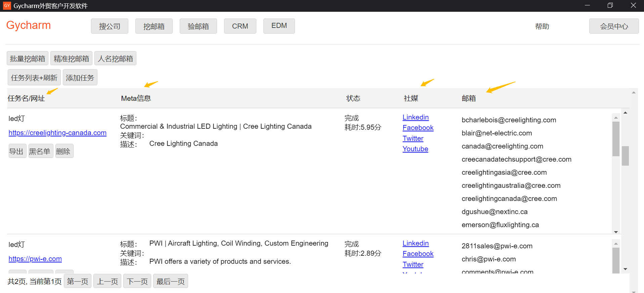This screenshot has height=293, width=644.
Task: Open the 验邮箱 tab
Action: click(198, 26)
